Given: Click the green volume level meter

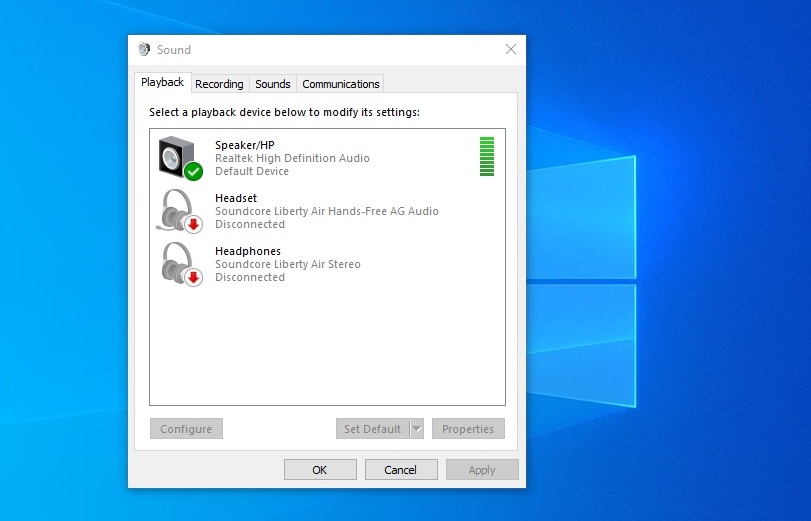Looking at the screenshot, I should pyautogui.click(x=487, y=156).
